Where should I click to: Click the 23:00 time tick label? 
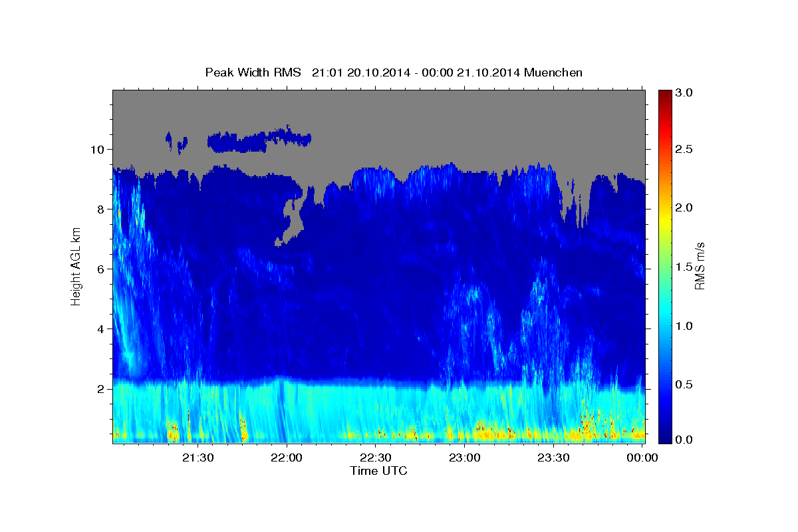(465, 458)
